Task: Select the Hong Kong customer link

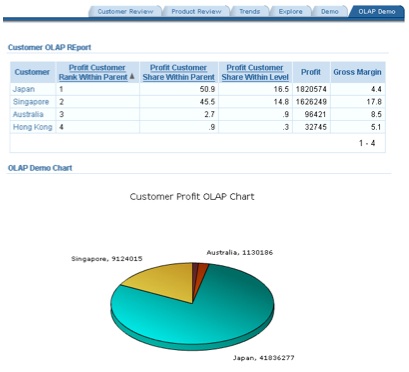Action: click(32, 127)
